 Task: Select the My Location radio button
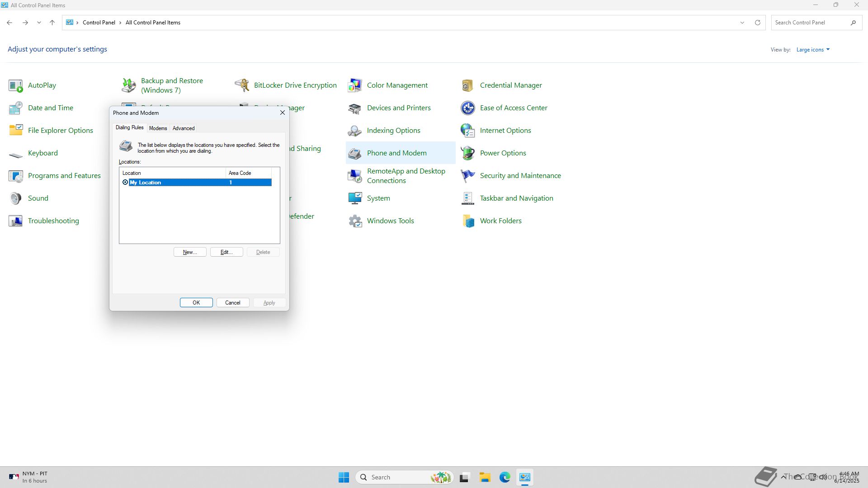tap(125, 183)
